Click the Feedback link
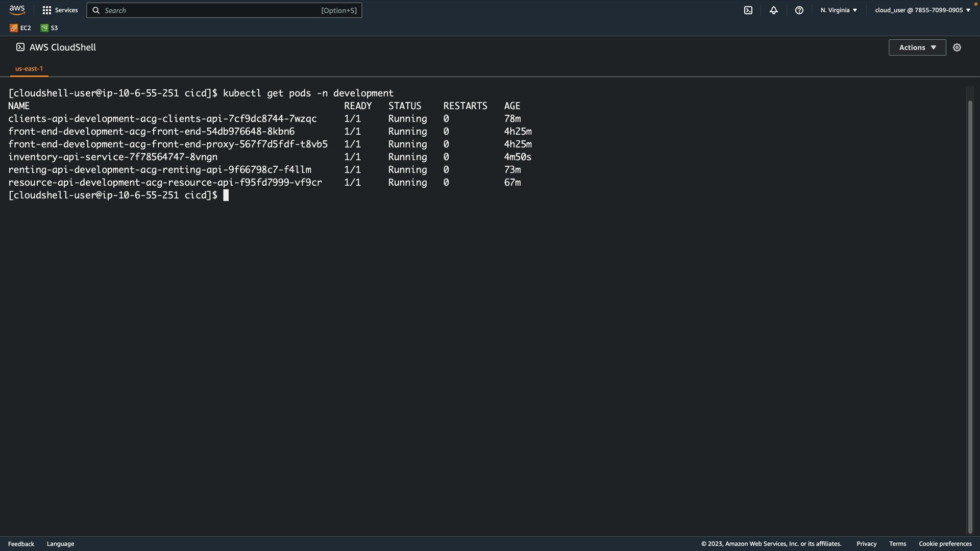Image resolution: width=980 pixels, height=551 pixels. click(21, 544)
